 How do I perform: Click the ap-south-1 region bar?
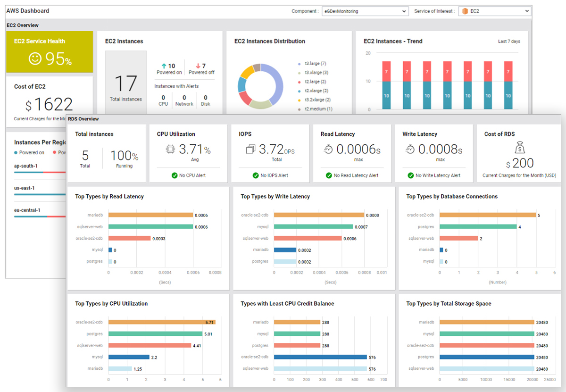40,173
